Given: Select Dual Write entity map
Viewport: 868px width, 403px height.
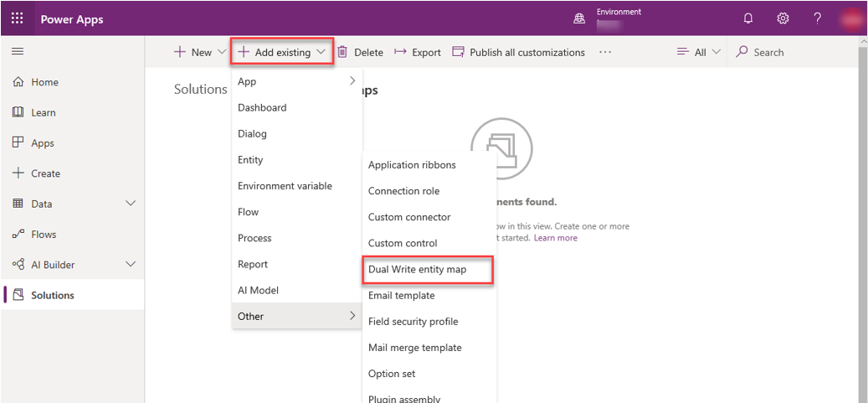Looking at the screenshot, I should coord(417,270).
